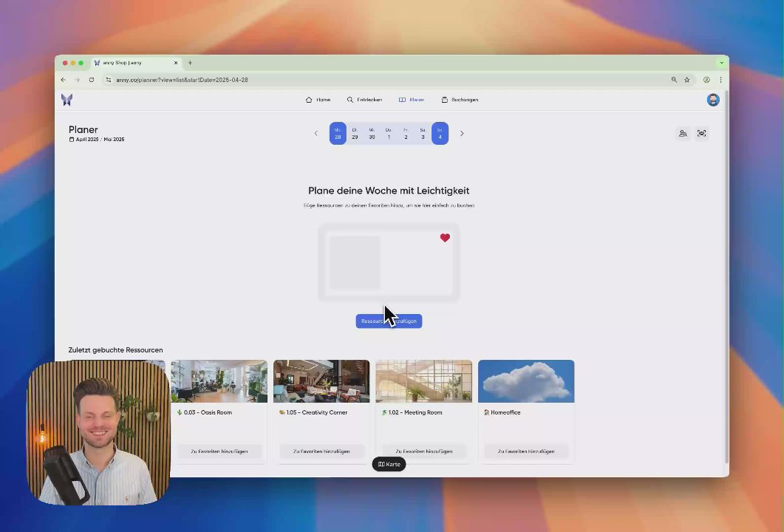Add Oasis Room to favorites
This screenshot has height=532, width=784.
point(219,451)
